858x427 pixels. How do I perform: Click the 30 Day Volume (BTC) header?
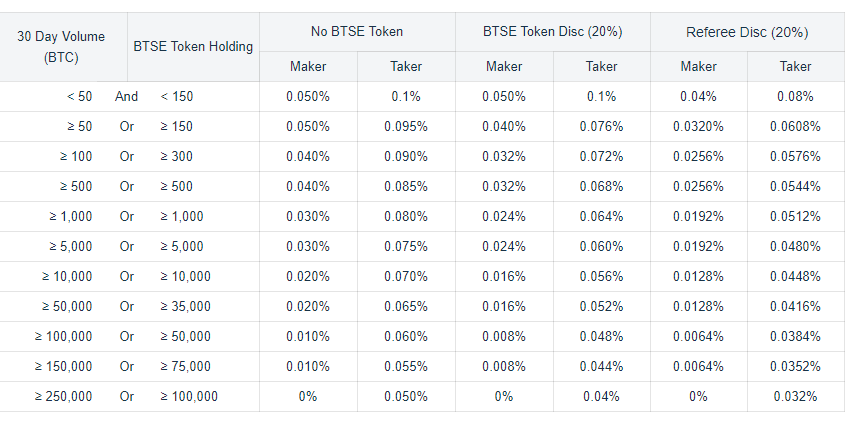[x=61, y=47]
